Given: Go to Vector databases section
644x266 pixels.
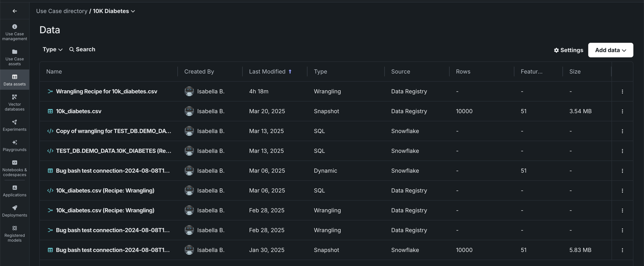Looking at the screenshot, I should (15, 102).
